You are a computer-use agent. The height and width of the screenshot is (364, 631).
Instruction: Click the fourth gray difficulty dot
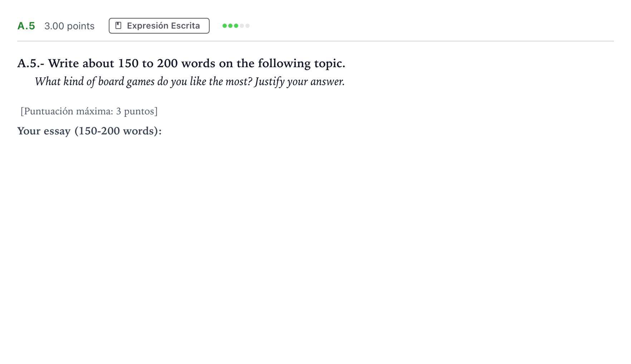(242, 26)
